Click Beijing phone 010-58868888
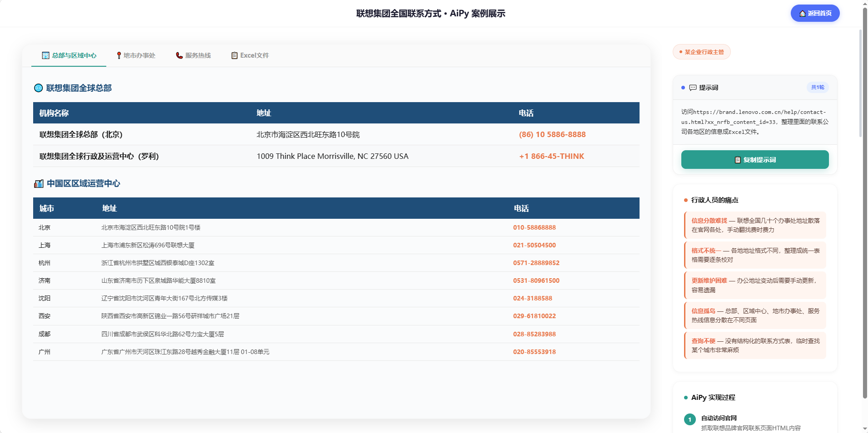This screenshot has height=433, width=868. click(535, 227)
